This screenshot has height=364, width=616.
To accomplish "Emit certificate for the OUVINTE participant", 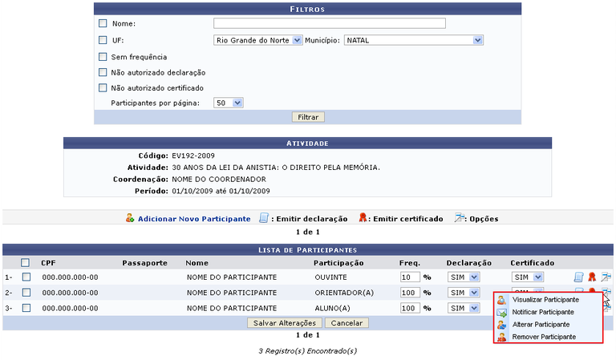I will [592, 277].
